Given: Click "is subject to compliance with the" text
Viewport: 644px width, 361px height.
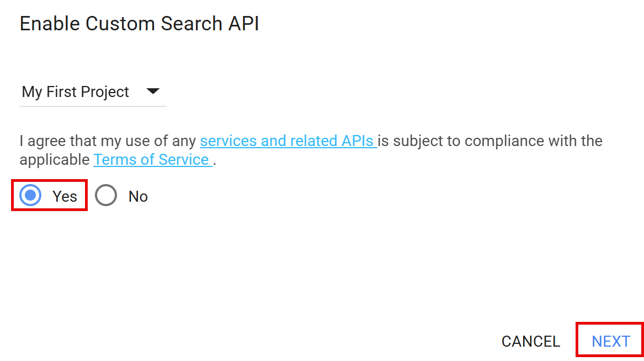Looking at the screenshot, I should [490, 141].
